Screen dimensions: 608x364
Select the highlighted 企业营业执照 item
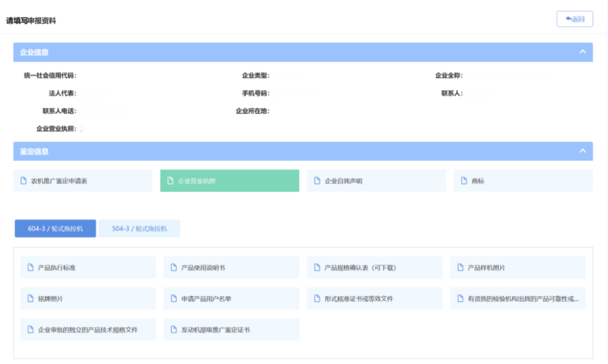[x=229, y=181]
